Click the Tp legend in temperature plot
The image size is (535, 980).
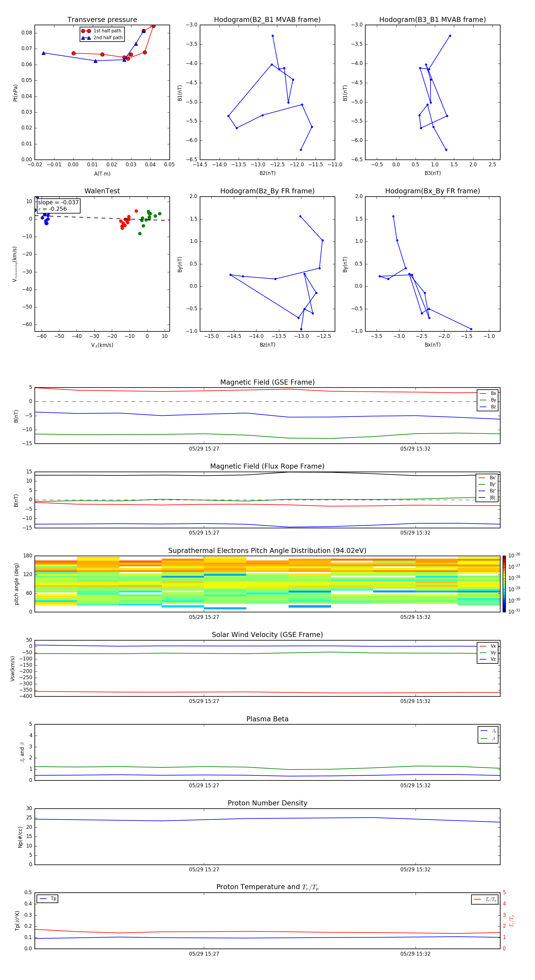tap(47, 899)
